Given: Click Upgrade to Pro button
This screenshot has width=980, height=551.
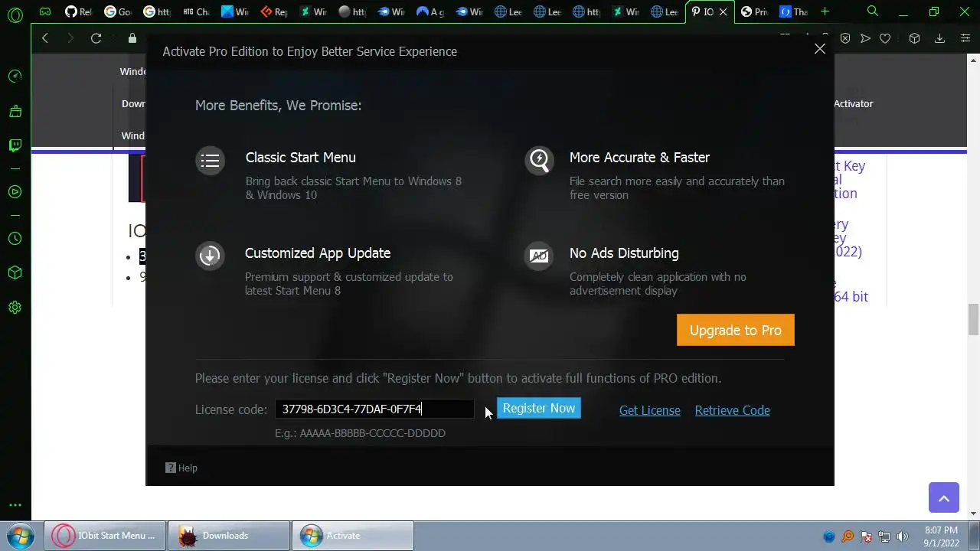Looking at the screenshot, I should pyautogui.click(x=736, y=330).
